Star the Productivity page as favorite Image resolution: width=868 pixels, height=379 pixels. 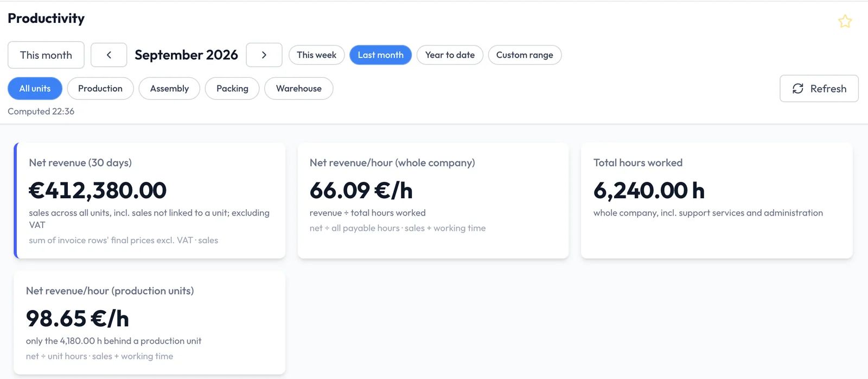point(845,22)
